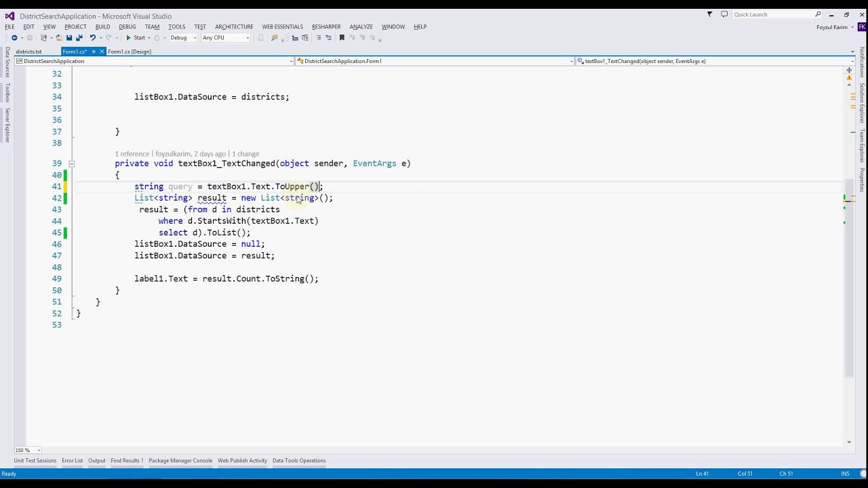Viewport: 868px width, 488px height.
Task: Click the Uncomment Selection toolbar icon
Action: point(328,38)
